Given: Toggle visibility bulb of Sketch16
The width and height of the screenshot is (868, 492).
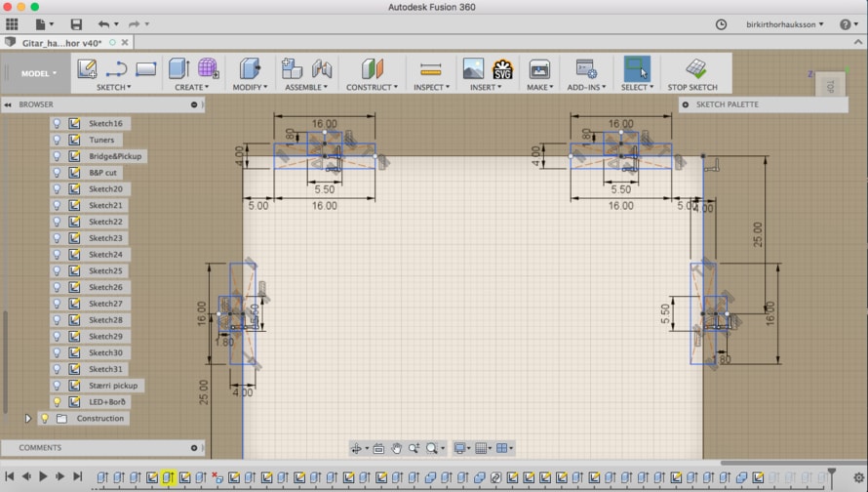Looking at the screenshot, I should click(57, 123).
